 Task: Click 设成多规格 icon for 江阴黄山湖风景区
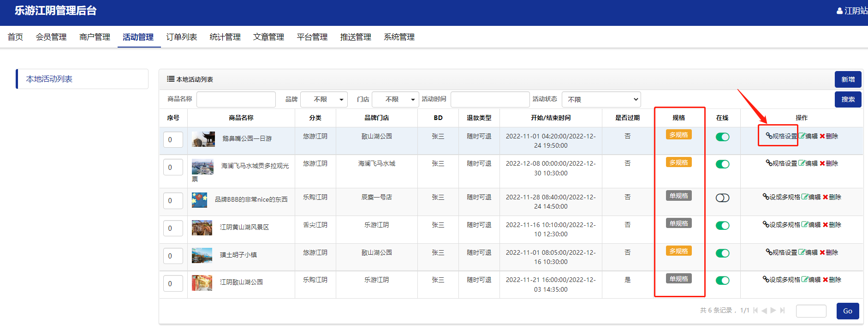coord(766,225)
